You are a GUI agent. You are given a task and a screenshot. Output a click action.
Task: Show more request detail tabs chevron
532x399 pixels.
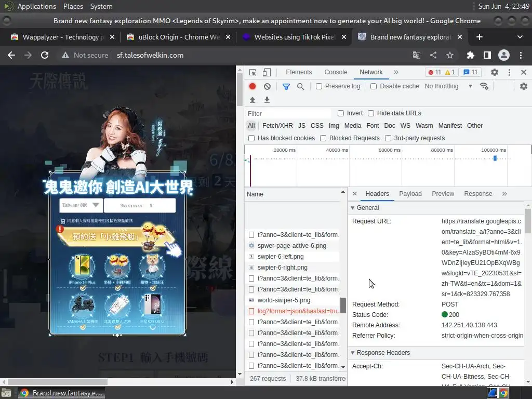pos(504,194)
